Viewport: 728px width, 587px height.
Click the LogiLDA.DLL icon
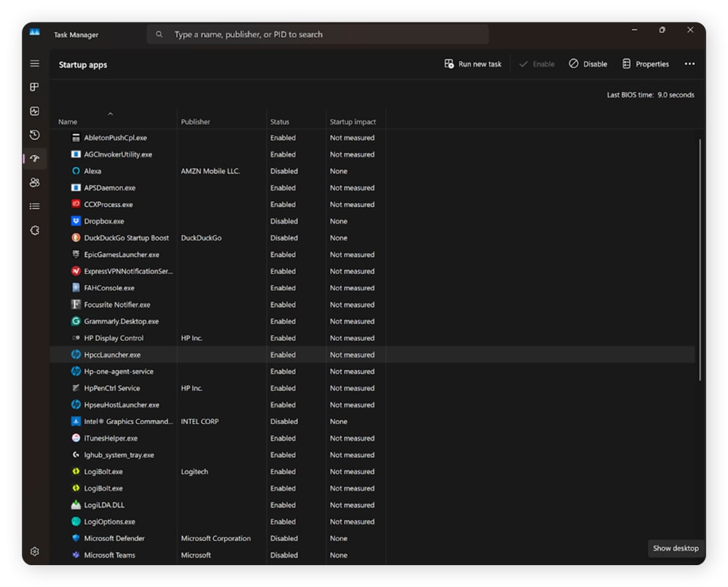(76, 505)
